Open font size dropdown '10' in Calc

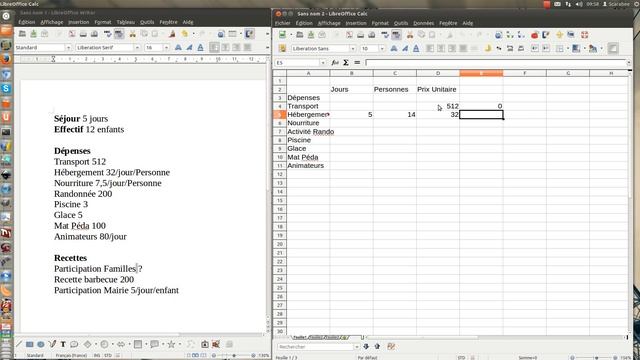pyautogui.click(x=382, y=49)
